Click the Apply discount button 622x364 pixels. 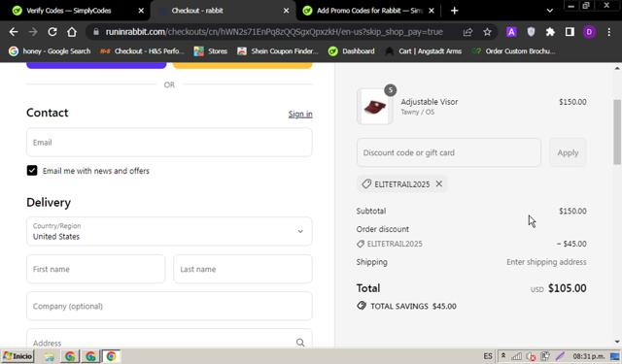(x=568, y=152)
